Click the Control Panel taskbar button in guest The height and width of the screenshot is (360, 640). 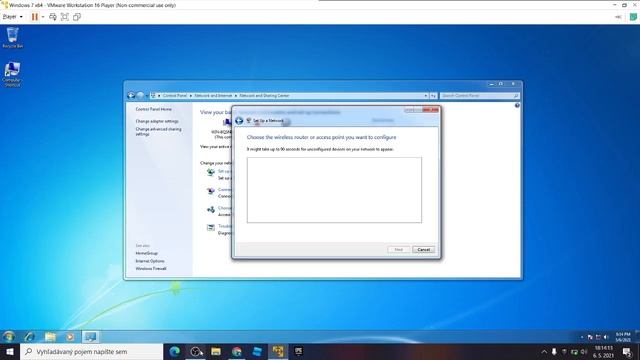tap(90, 337)
